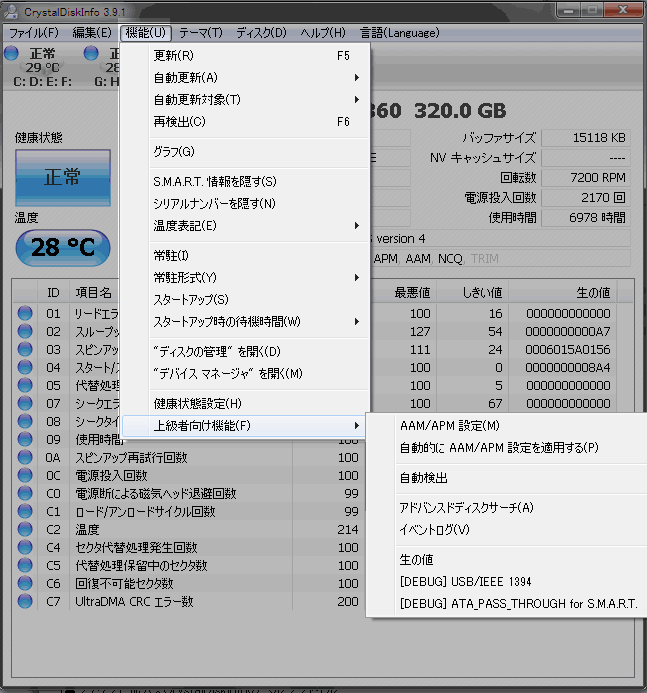Open the テーマ(T) menu
This screenshot has height=693, width=647.
coord(201,33)
